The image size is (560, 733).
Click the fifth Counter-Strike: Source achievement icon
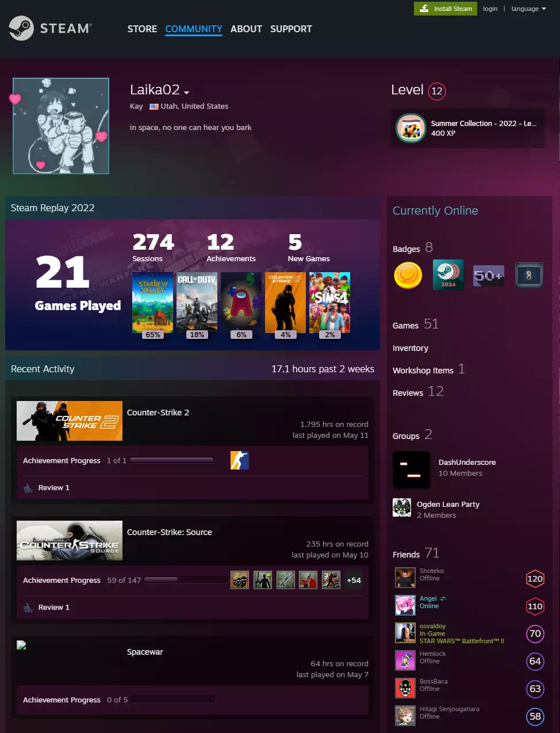(x=331, y=580)
